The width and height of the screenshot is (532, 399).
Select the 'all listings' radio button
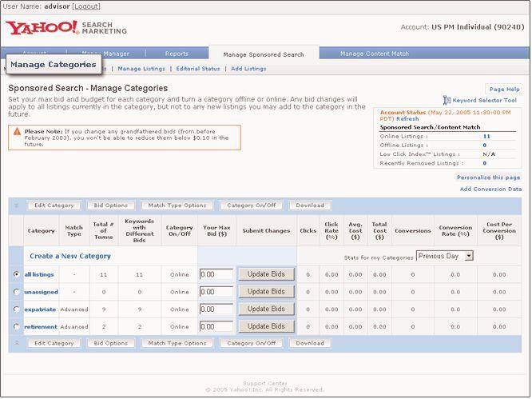17,274
